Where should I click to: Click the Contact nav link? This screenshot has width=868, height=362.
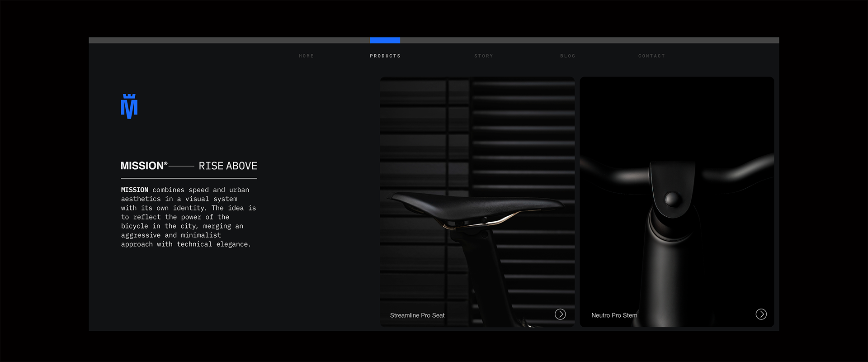651,56
